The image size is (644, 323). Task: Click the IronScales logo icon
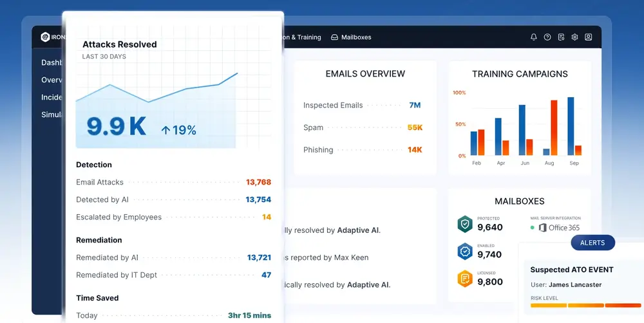coord(45,37)
